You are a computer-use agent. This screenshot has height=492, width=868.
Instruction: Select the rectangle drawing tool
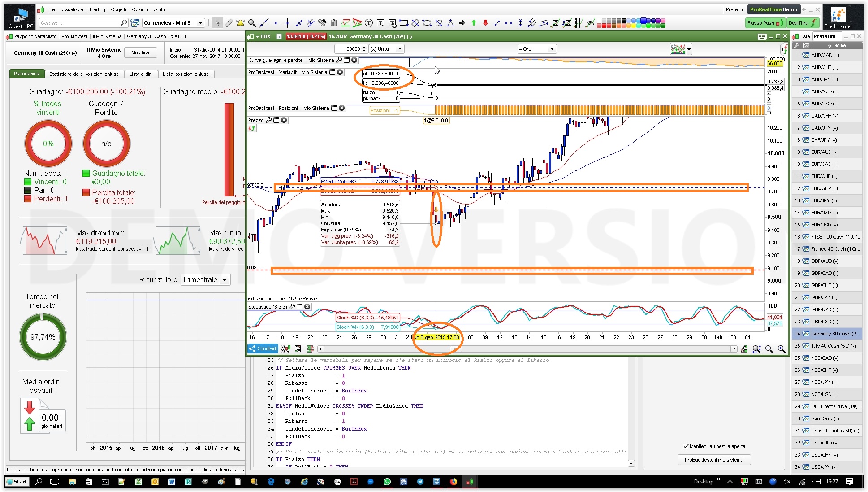404,23
